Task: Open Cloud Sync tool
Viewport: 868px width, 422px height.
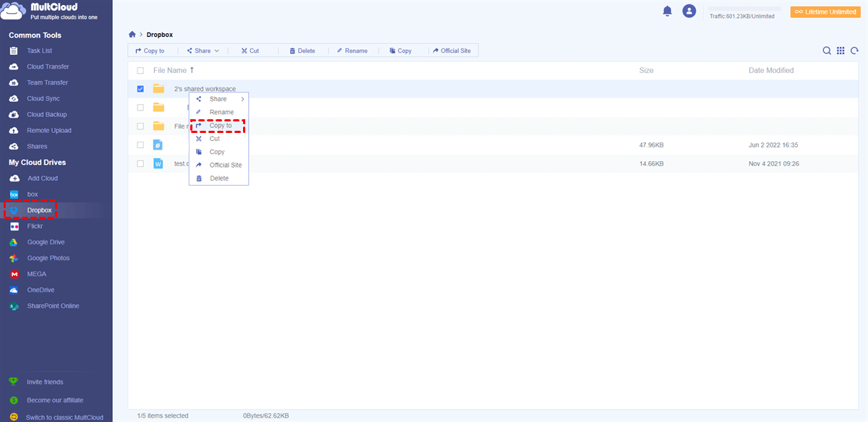Action: [x=43, y=98]
